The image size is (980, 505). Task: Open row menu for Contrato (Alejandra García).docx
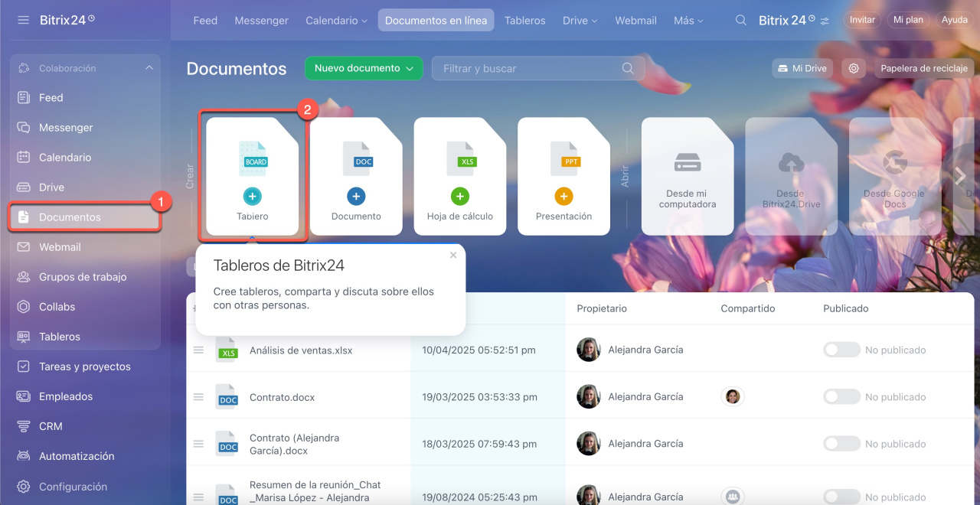[198, 444]
